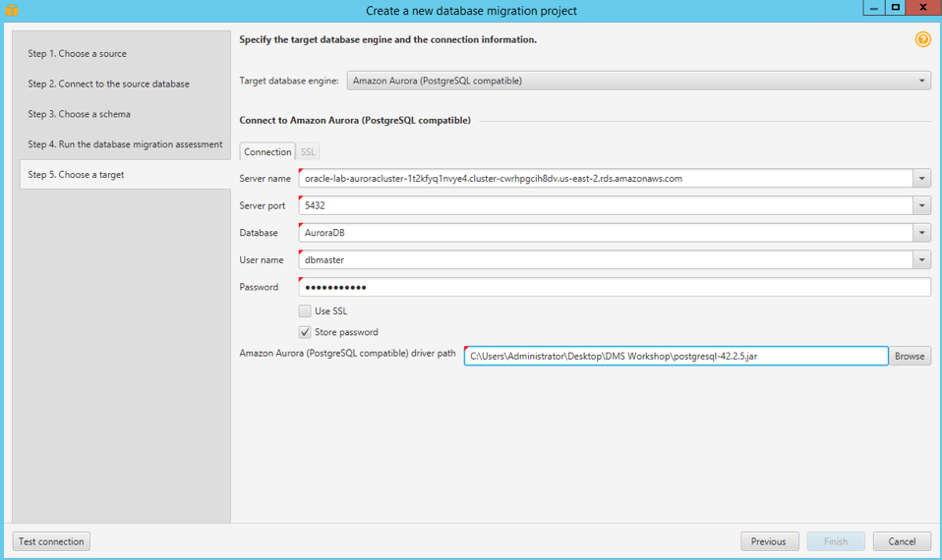This screenshot has height=560, width=942.
Task: Click Browse for the driver path
Action: [x=910, y=356]
